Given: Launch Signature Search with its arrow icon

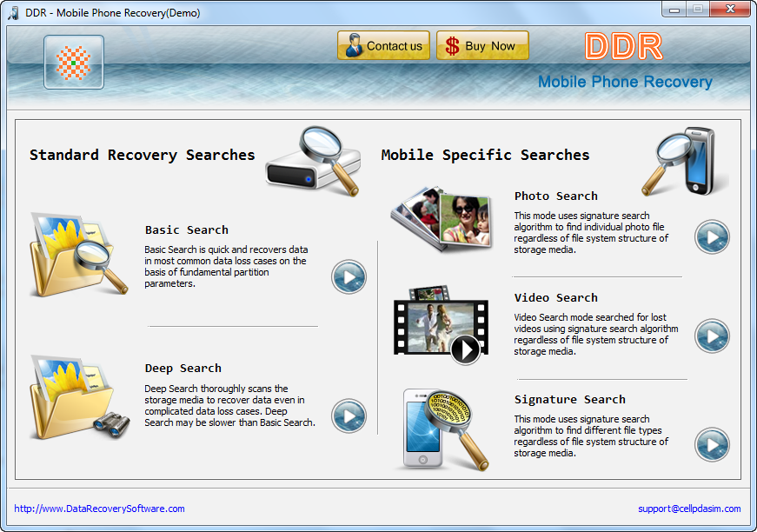Looking at the screenshot, I should point(712,444).
